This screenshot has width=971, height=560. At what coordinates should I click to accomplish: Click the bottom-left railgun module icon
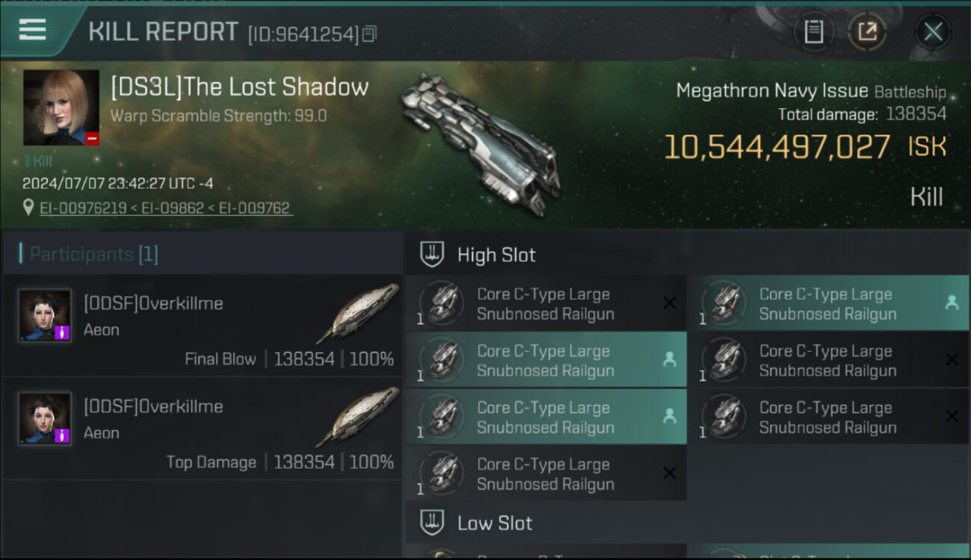(441, 473)
